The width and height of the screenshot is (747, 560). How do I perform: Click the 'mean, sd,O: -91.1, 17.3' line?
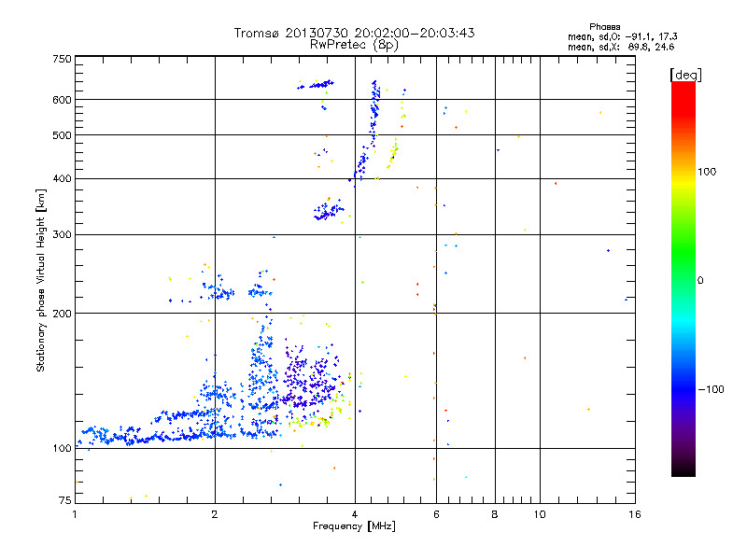(x=622, y=36)
